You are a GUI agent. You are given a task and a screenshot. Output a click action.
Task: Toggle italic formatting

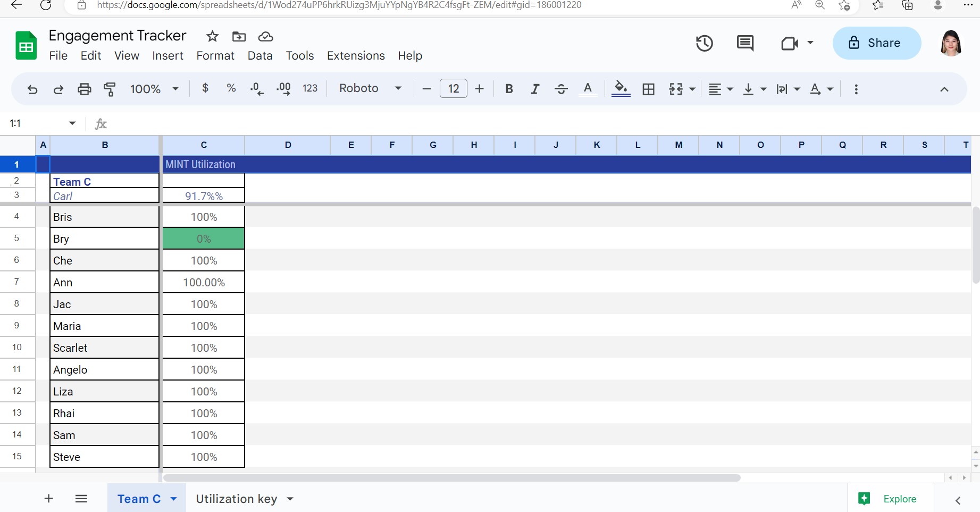pyautogui.click(x=535, y=89)
